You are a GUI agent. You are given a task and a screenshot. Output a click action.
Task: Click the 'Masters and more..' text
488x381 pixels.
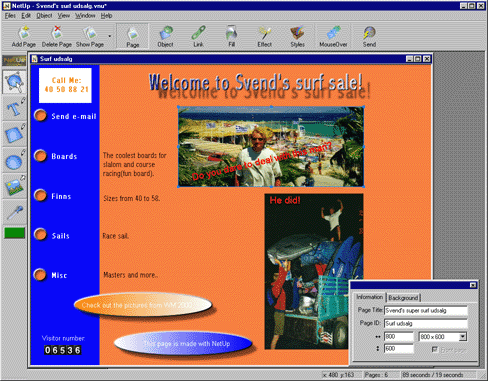(x=130, y=275)
